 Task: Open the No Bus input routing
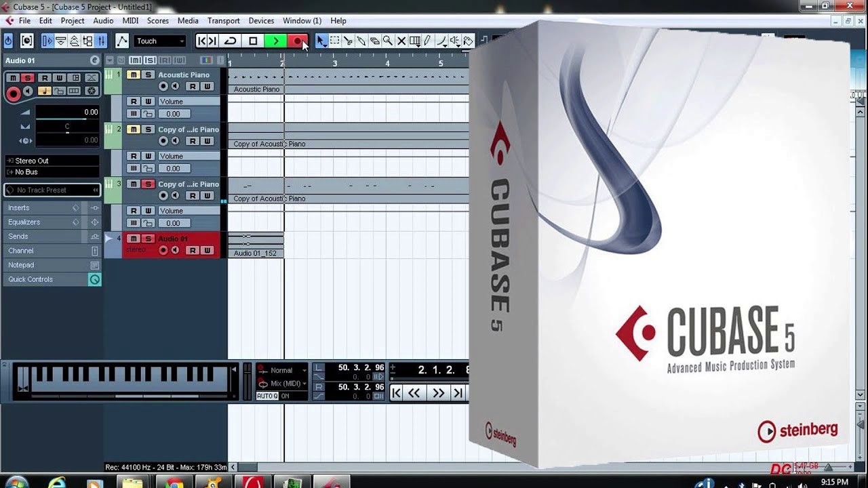52,172
